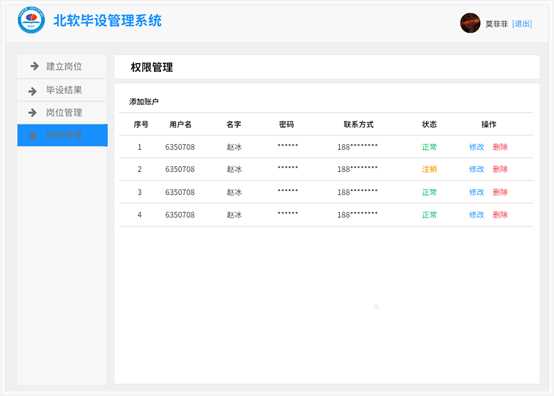This screenshot has width=554, height=396.
Task: Click 修改 in row 4
Action: click(476, 214)
